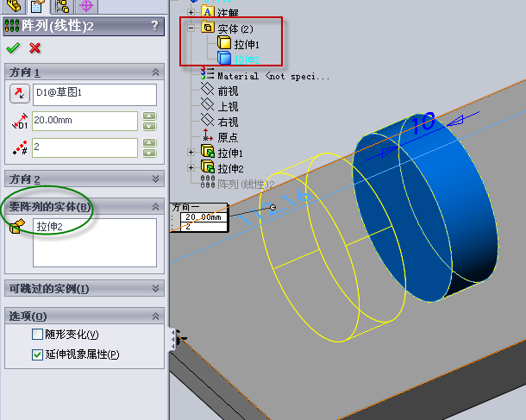The height and width of the screenshot is (420, 526).
Task: Select the D1@草图1 direction field
Action: (95, 95)
